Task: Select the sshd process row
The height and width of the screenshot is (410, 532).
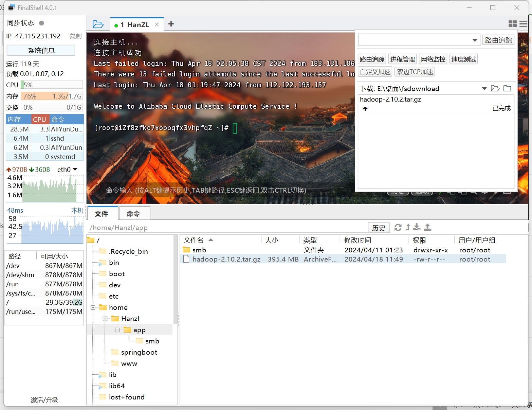Action: [x=45, y=138]
